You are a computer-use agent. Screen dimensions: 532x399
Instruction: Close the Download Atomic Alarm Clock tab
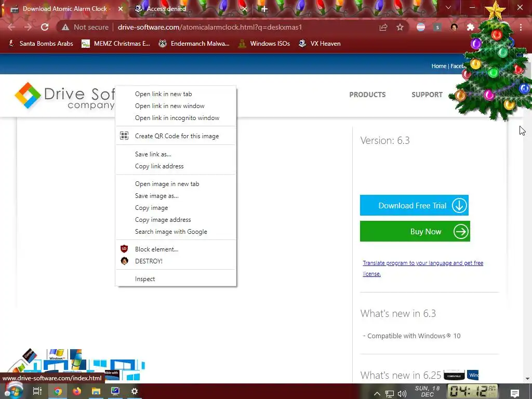click(x=121, y=9)
